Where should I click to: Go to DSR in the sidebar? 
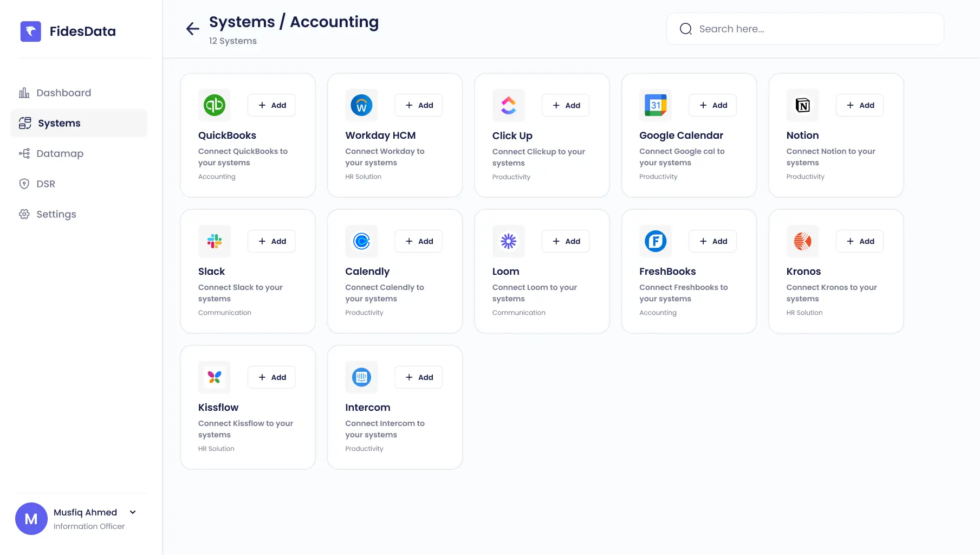point(46,184)
